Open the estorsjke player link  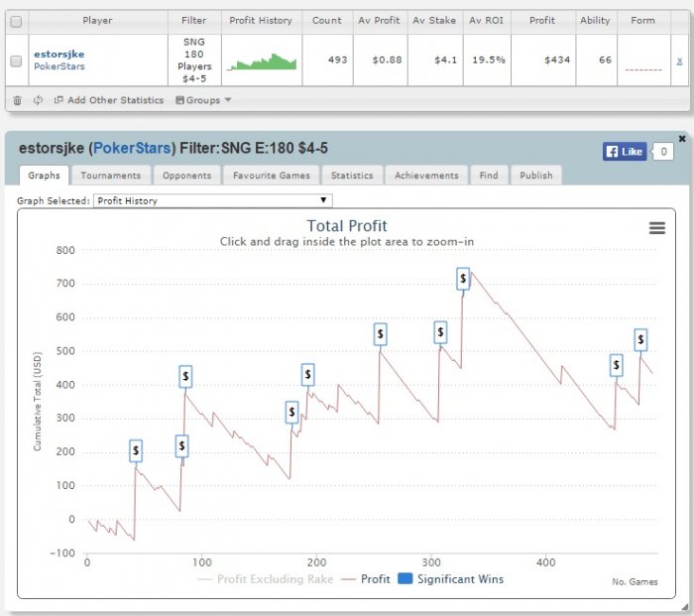pos(59,54)
